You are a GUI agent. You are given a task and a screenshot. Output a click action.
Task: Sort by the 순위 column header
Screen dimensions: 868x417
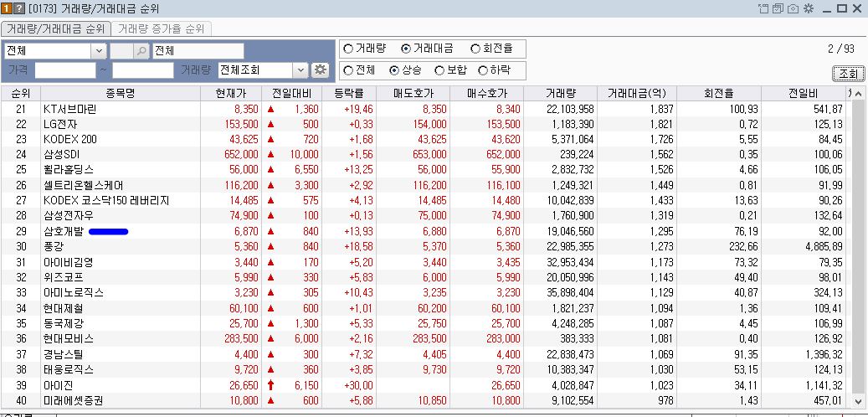(21, 94)
